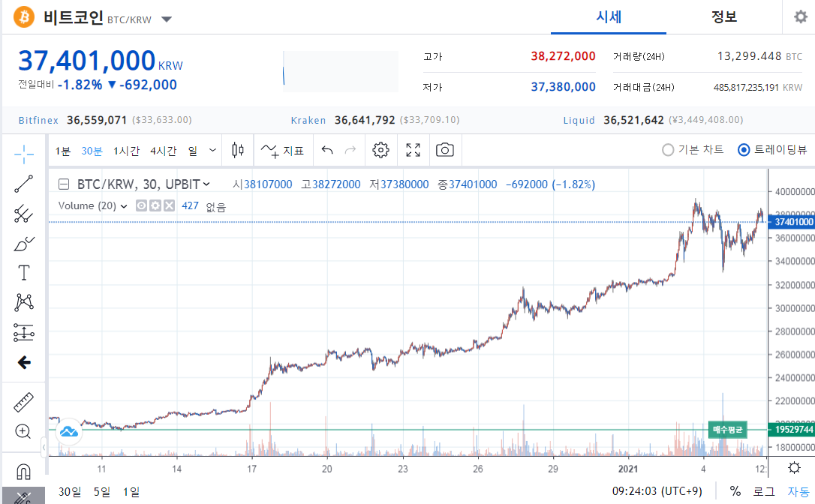The image size is (815, 504).
Task: Open axis settings gear at bottom right
Action: pyautogui.click(x=794, y=468)
